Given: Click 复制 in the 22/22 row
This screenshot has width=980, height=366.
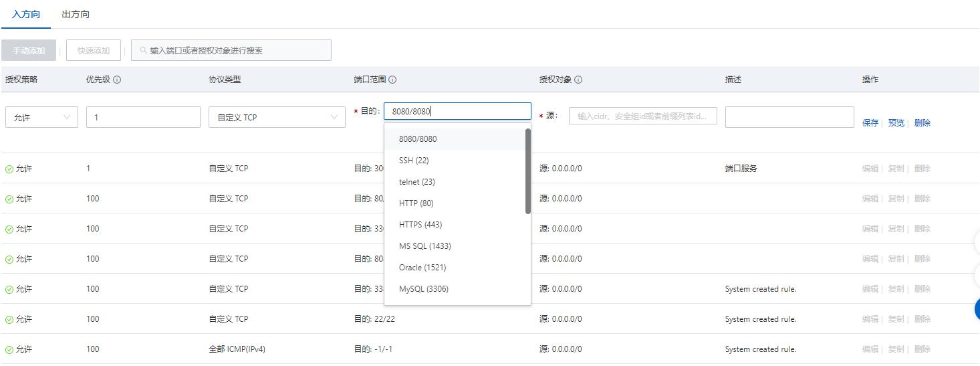Looking at the screenshot, I should pyautogui.click(x=896, y=319).
